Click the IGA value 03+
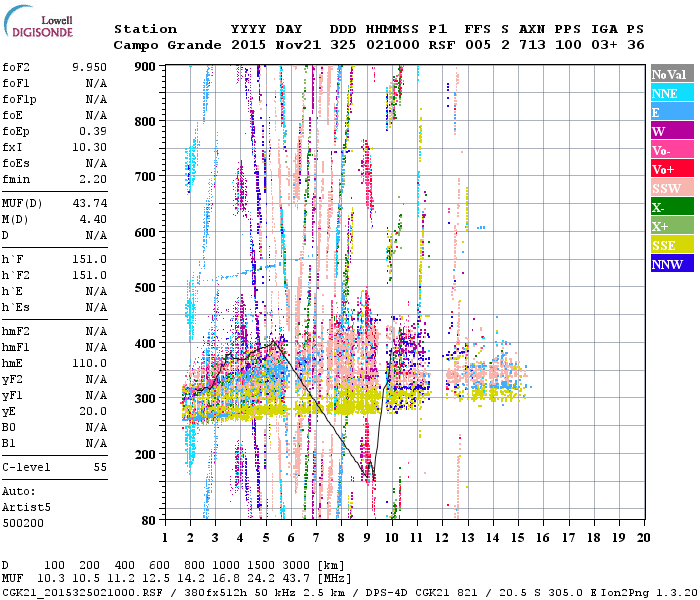 [x=604, y=45]
